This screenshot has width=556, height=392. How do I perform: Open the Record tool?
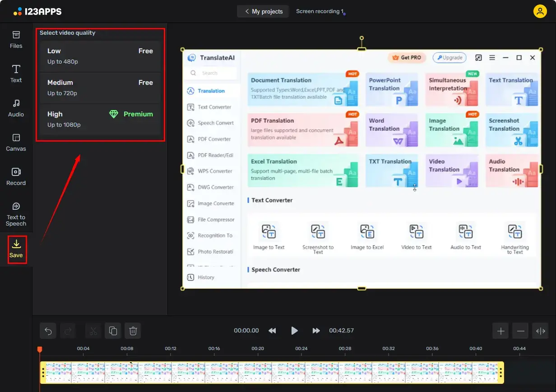(x=16, y=177)
